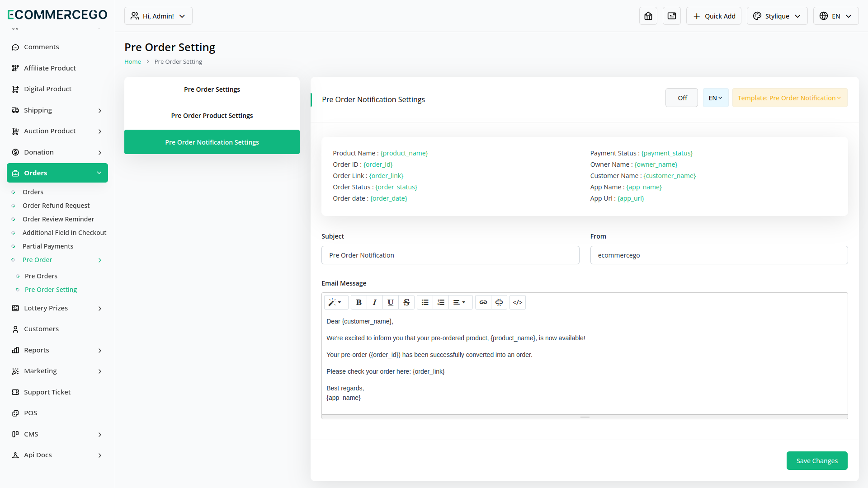The width and height of the screenshot is (868, 488).
Task: Switch editor to code view
Action: tap(518, 302)
